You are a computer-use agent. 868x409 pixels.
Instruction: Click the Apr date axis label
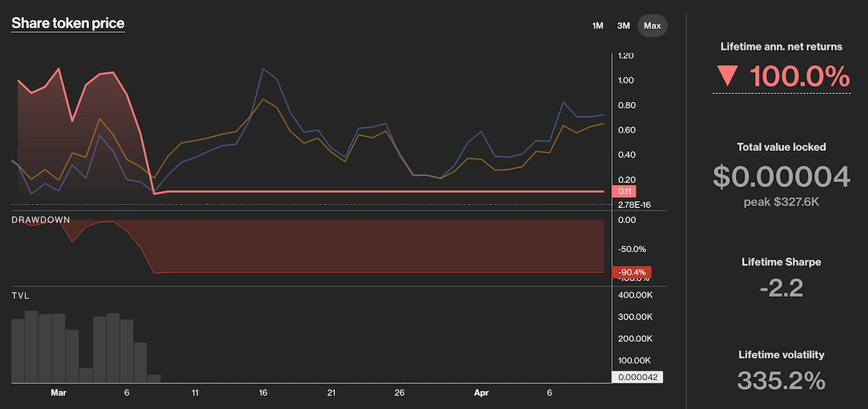(481, 393)
